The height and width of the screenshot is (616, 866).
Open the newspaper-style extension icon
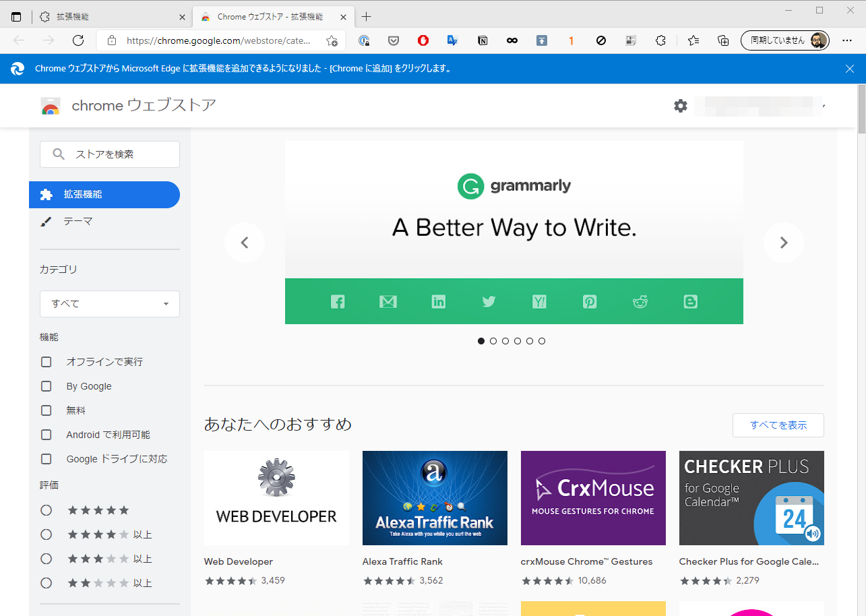pos(631,40)
